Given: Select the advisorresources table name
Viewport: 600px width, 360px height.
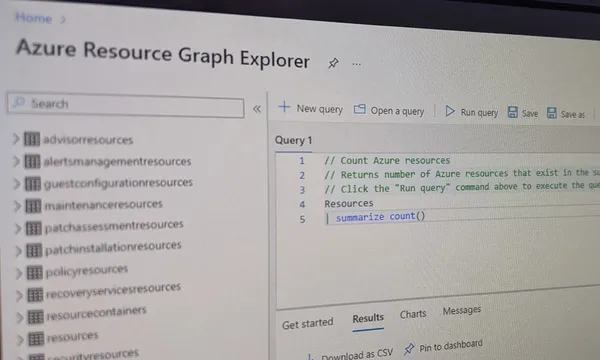Looking at the screenshot, I should click(88, 140).
